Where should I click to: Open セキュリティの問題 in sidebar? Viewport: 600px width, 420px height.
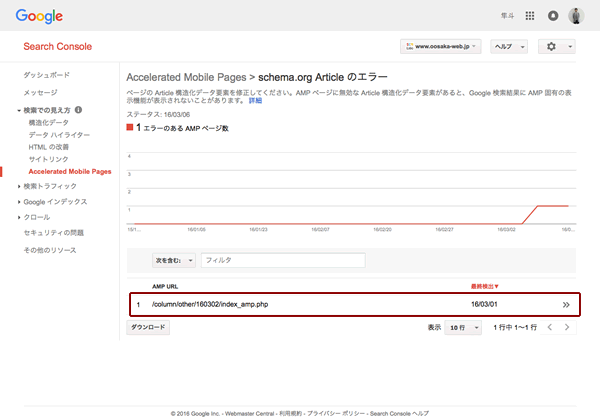click(54, 233)
